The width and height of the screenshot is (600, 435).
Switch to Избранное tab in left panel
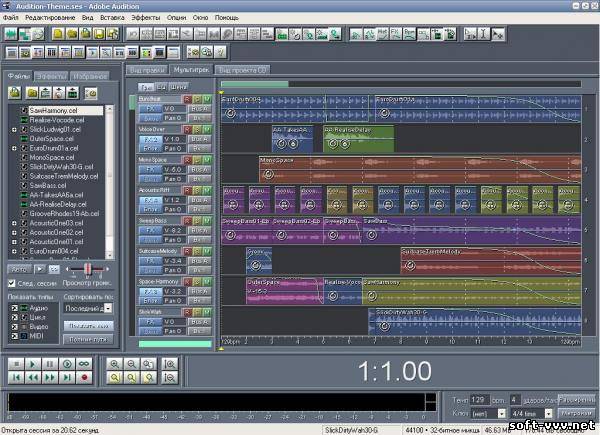(90, 76)
